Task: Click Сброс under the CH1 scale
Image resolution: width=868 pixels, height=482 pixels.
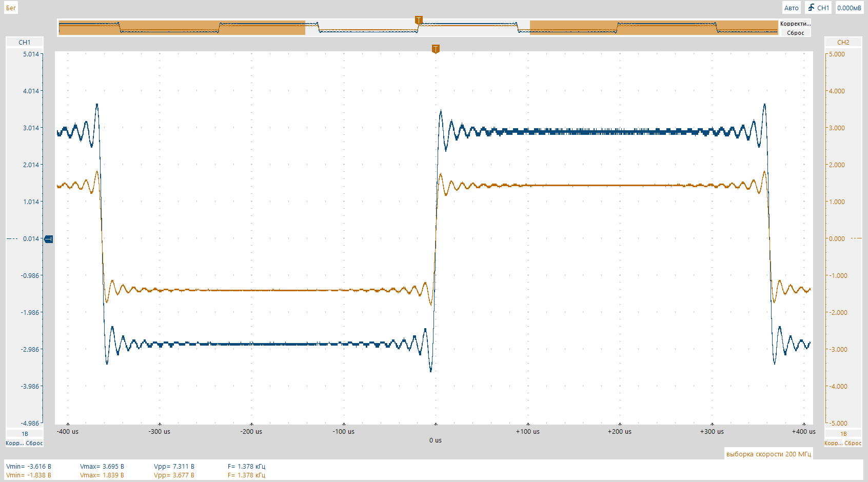Action: point(34,443)
